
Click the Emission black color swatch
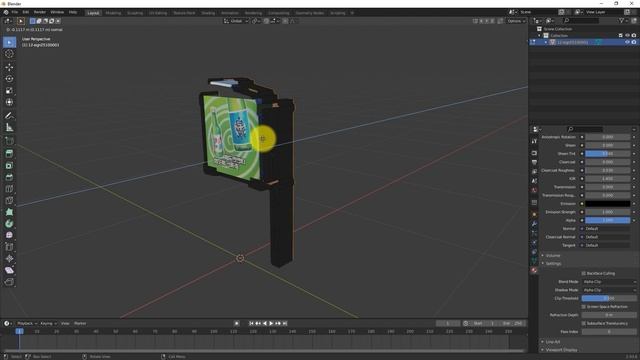tap(608, 204)
